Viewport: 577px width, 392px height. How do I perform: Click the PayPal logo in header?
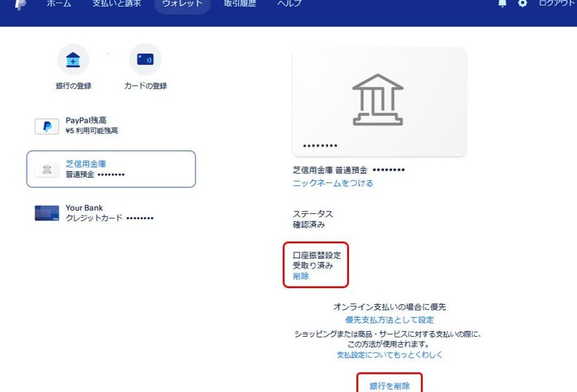(21, 4)
